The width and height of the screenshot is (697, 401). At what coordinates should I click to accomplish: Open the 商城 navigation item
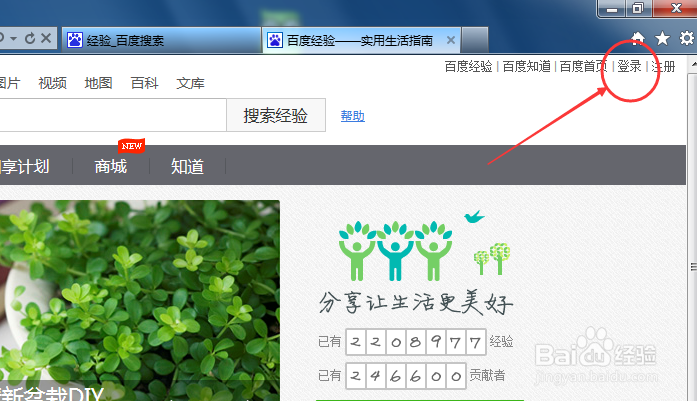point(111,167)
